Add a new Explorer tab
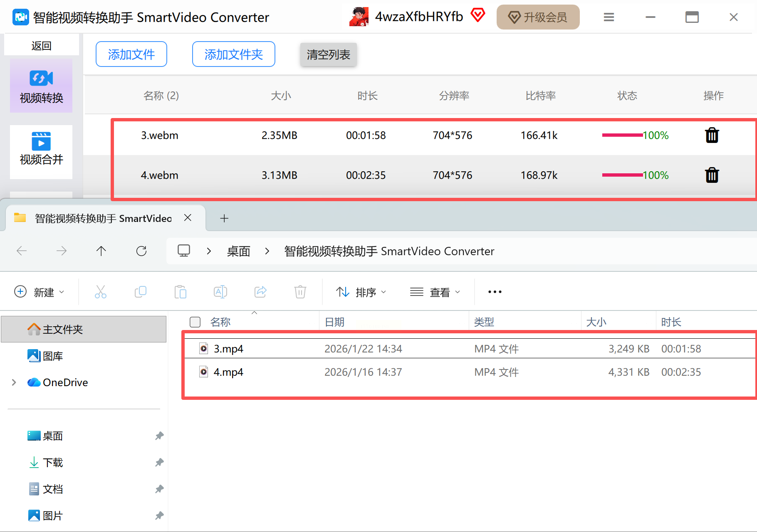 [x=224, y=218]
